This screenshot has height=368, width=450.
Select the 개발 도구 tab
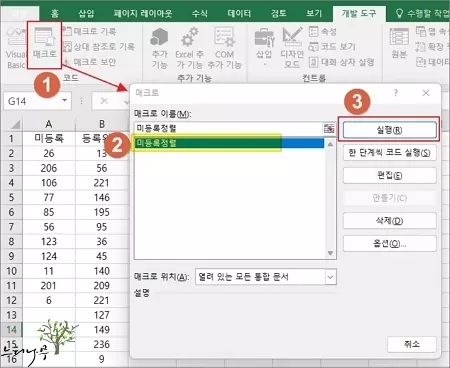(359, 13)
